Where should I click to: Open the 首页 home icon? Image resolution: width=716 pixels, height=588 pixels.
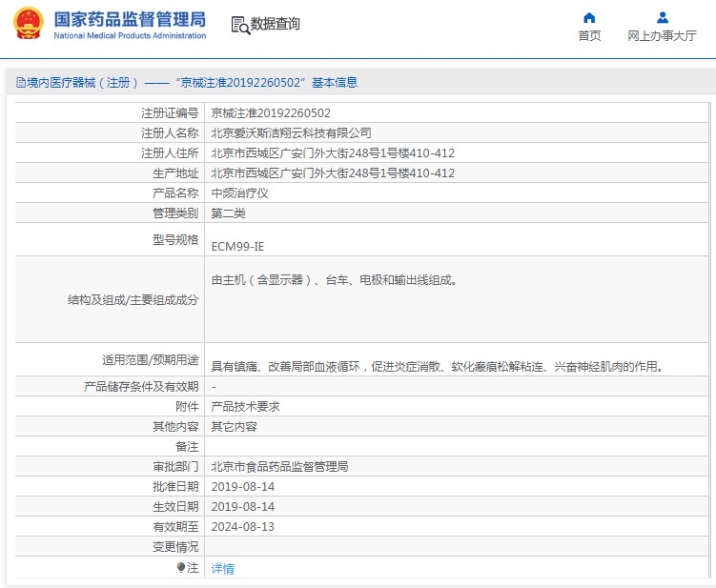coord(589,18)
